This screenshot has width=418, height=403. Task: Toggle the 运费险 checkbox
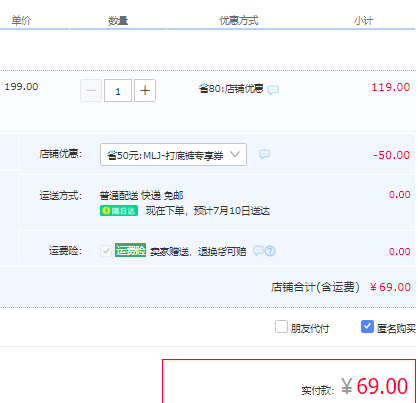(x=106, y=251)
